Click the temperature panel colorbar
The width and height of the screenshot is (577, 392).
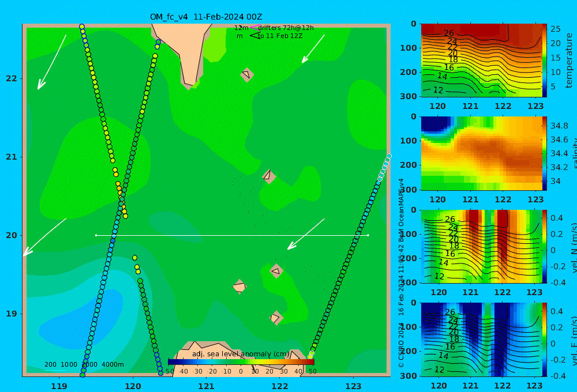click(x=545, y=61)
